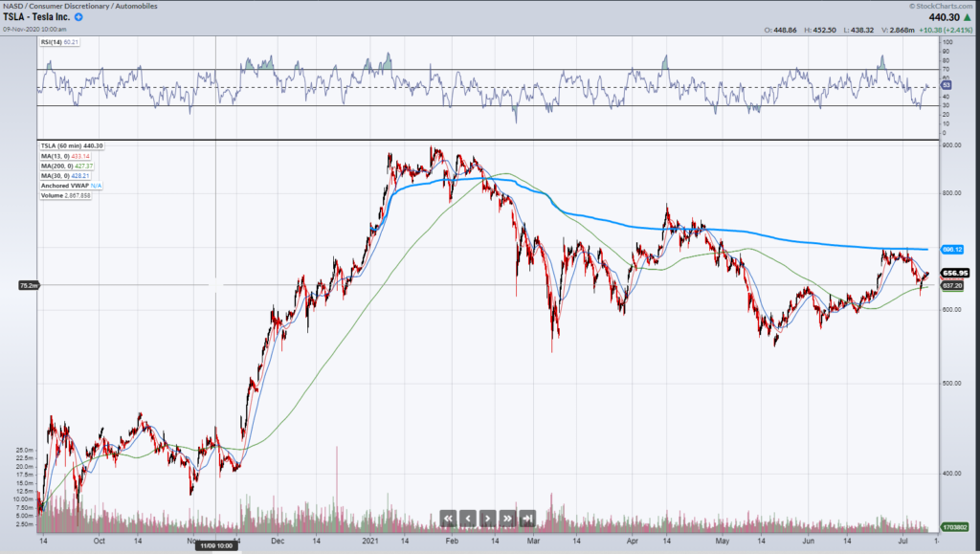Click the Oct label on the date axis

[99, 541]
